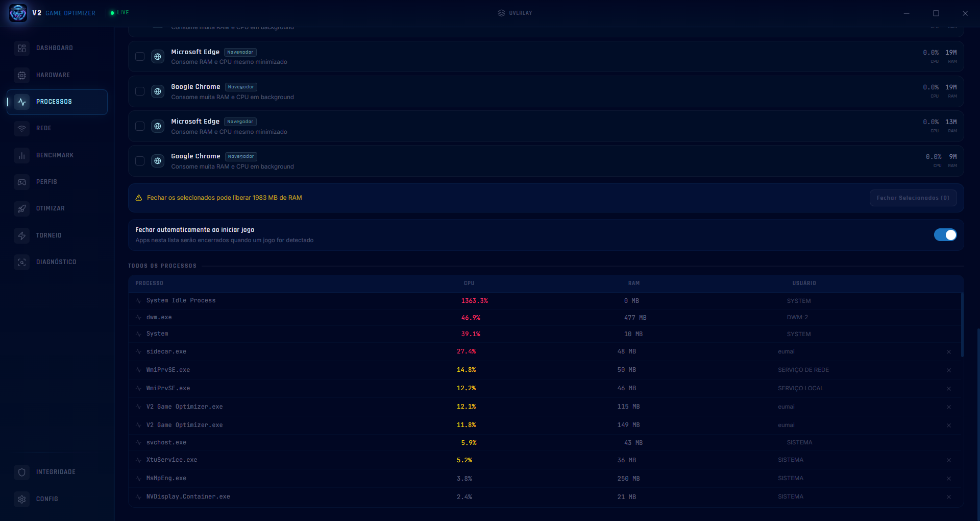Click the V2 Game Optimizer logo
The image size is (980, 521).
18,13
